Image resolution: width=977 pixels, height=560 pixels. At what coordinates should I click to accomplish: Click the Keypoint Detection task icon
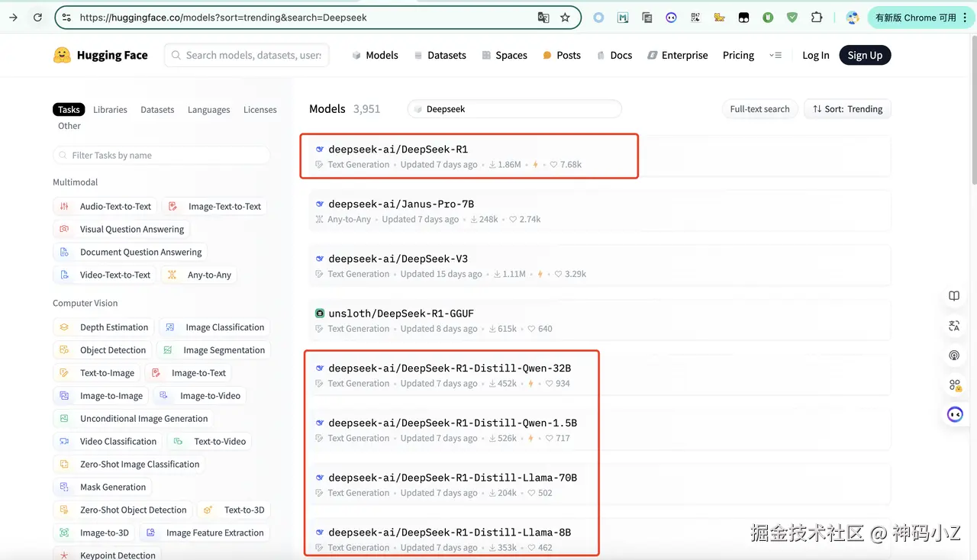[x=64, y=555]
